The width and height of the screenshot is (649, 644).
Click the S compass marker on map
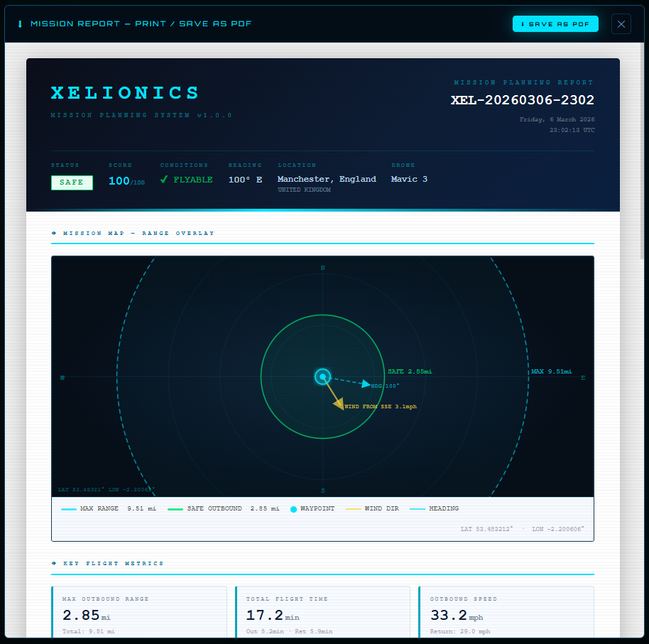[x=323, y=491]
